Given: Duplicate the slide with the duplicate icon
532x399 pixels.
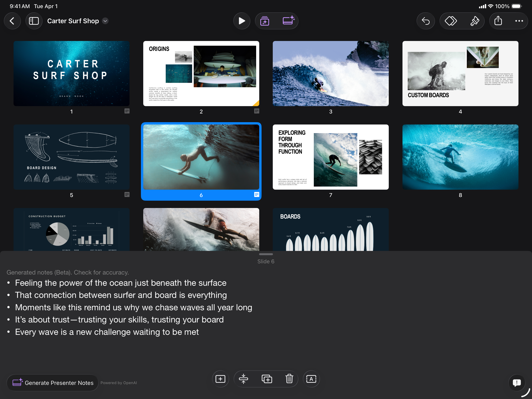Looking at the screenshot, I should 267,379.
